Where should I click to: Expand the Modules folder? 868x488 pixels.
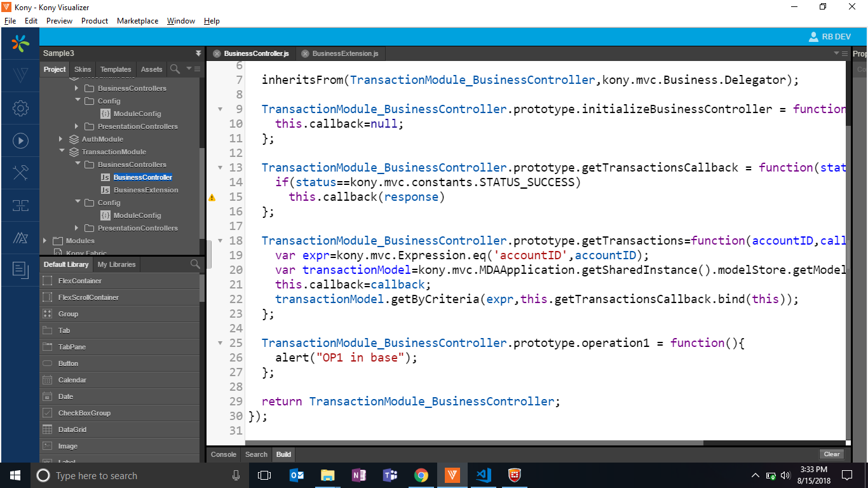click(45, 241)
